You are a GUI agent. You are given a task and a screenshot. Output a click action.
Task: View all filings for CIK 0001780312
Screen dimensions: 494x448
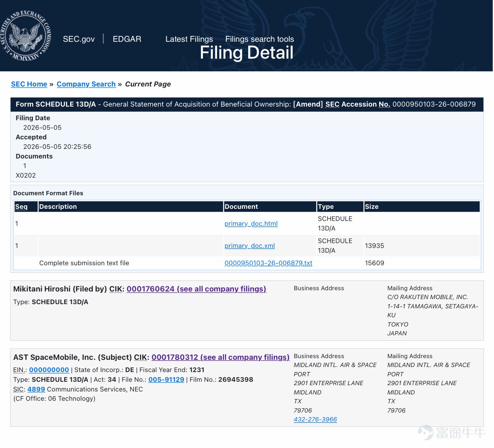[x=220, y=357]
